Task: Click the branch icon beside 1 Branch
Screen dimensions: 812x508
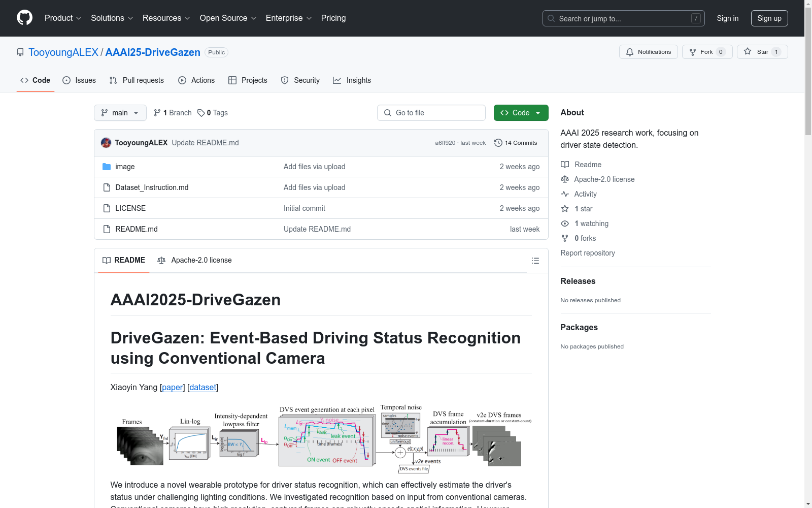Action: pyautogui.click(x=157, y=113)
